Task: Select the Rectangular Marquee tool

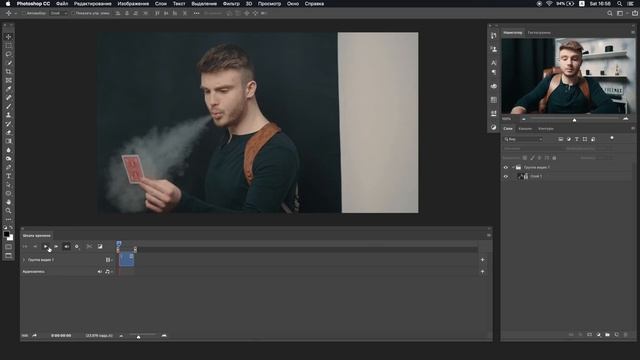Action: pos(9,45)
